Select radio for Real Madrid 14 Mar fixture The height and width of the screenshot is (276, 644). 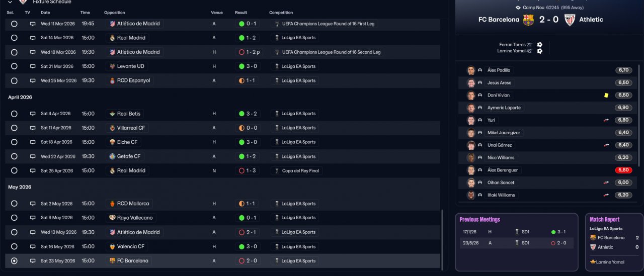point(14,38)
